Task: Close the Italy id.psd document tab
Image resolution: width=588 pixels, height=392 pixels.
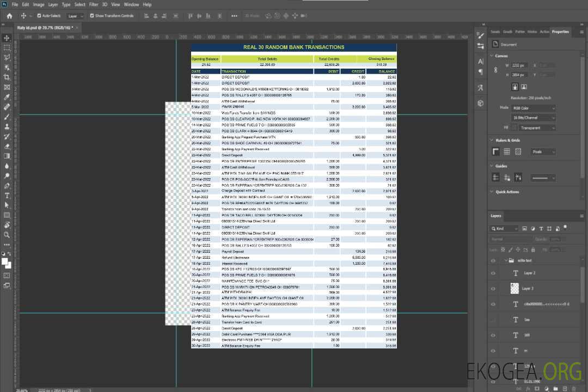Action: [x=77, y=28]
